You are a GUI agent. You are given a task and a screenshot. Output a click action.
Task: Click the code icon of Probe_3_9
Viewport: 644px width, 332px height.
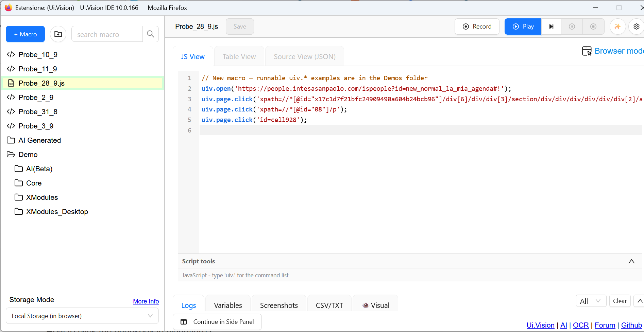coord(11,126)
